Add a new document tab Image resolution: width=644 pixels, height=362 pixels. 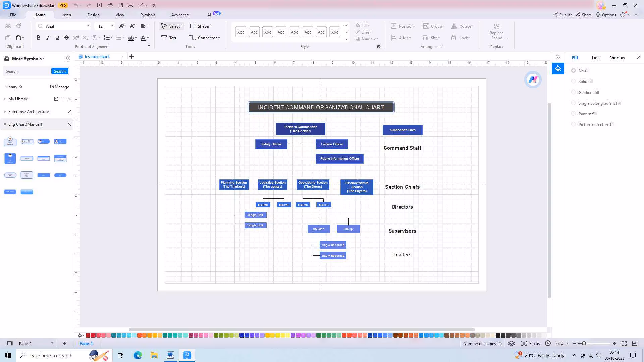coord(132,56)
